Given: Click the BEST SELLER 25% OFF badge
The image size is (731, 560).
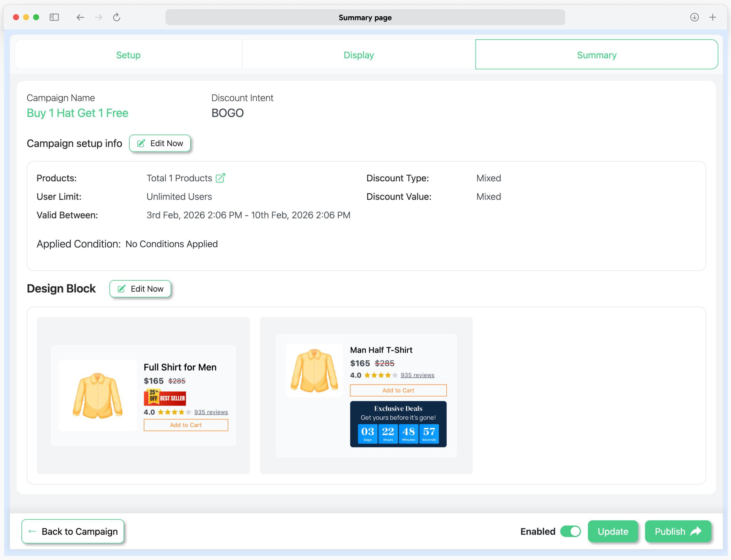Looking at the screenshot, I should (x=165, y=397).
